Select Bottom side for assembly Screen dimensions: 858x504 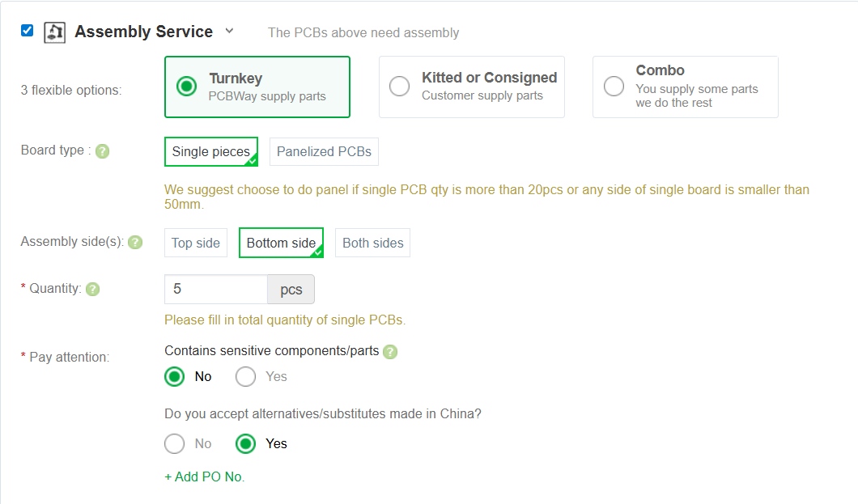[x=281, y=243]
